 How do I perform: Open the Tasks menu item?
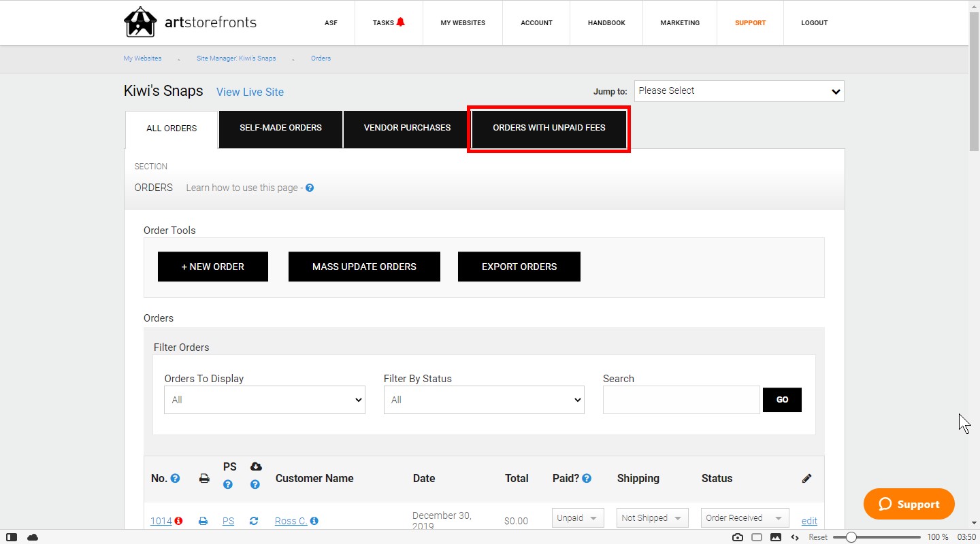389,22
